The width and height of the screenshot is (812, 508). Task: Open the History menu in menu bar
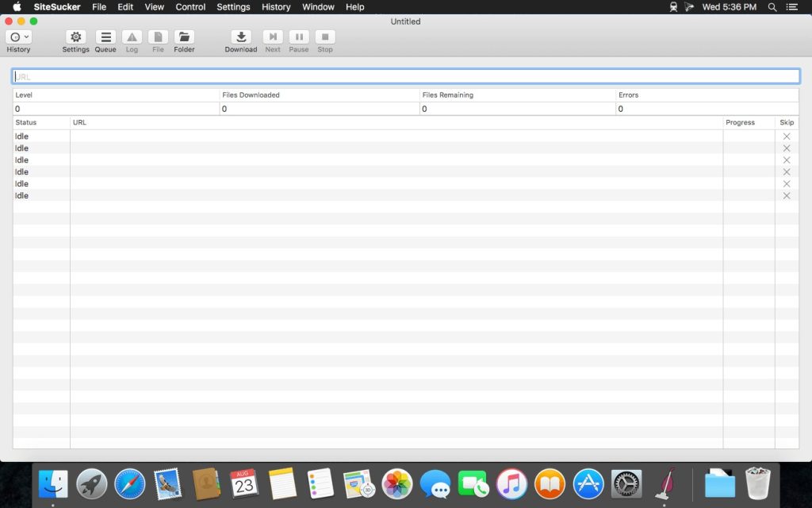pyautogui.click(x=276, y=7)
